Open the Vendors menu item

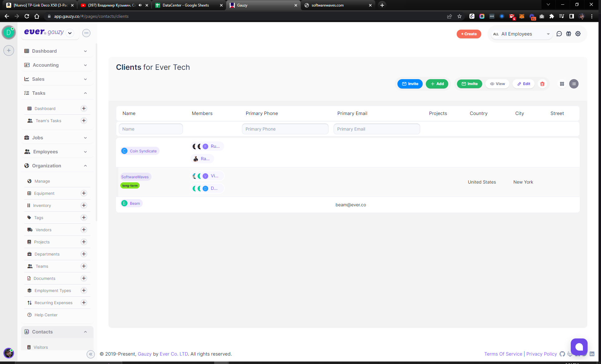(43, 230)
